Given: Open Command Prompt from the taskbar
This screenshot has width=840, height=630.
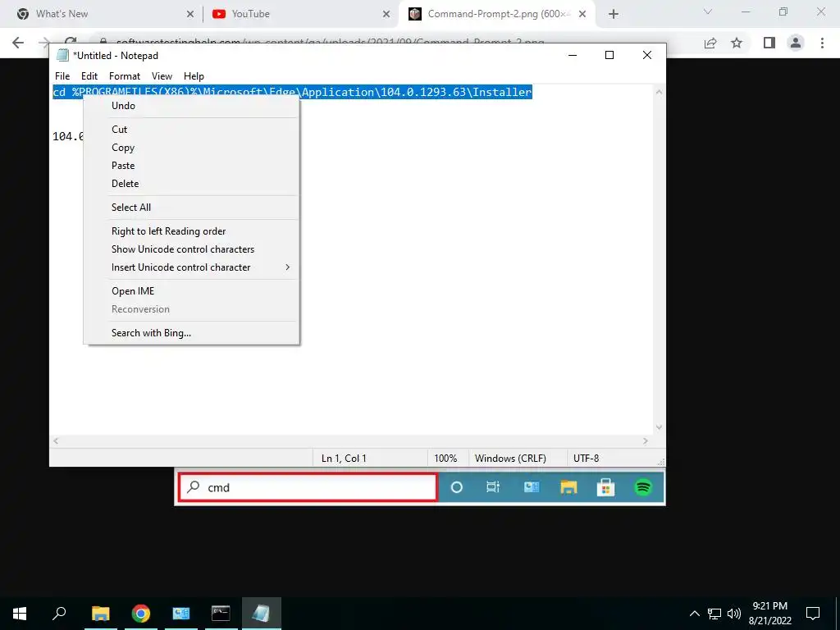Looking at the screenshot, I should 221,614.
